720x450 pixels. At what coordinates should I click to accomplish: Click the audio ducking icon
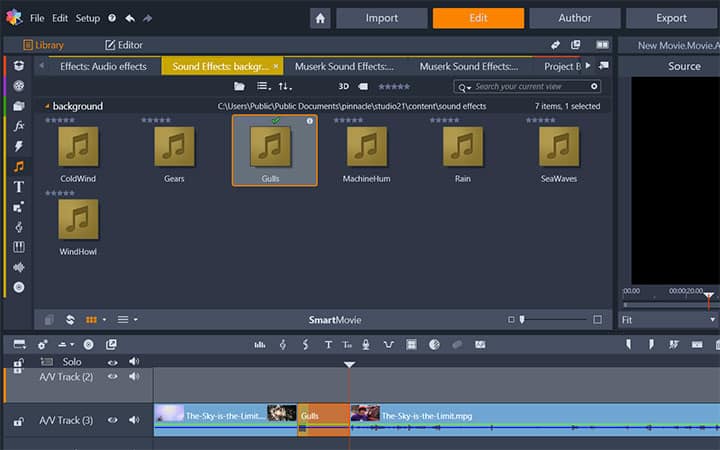tap(388, 345)
